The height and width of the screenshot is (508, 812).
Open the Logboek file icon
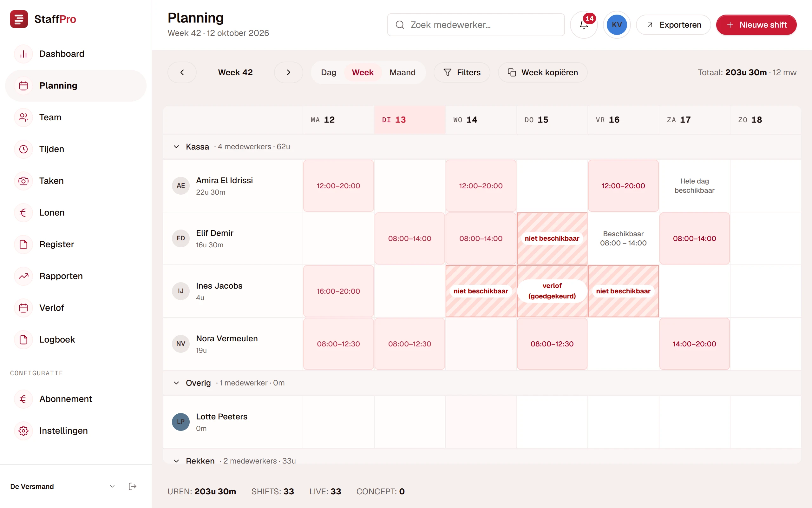pyautogui.click(x=23, y=339)
